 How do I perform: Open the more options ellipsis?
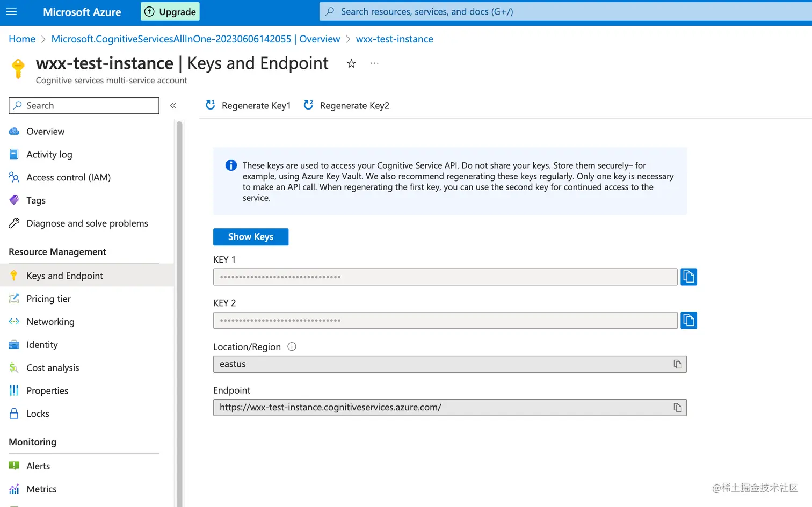point(374,63)
